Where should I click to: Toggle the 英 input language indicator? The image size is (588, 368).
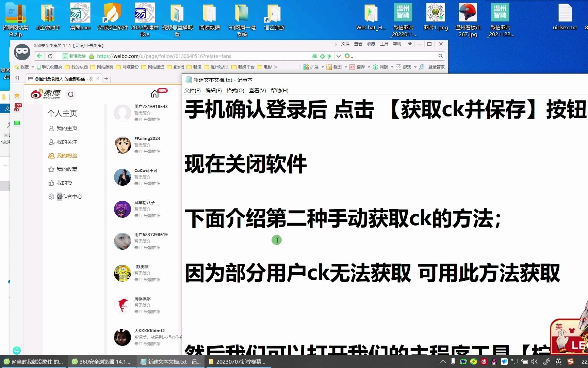coord(558,362)
